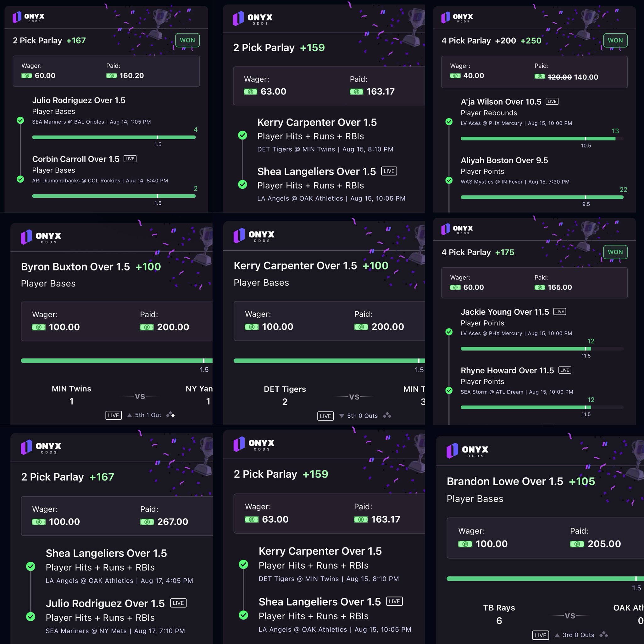Click base diamond icon beside 5th 1 Out
Viewport: 644px width, 644px height.
(170, 415)
